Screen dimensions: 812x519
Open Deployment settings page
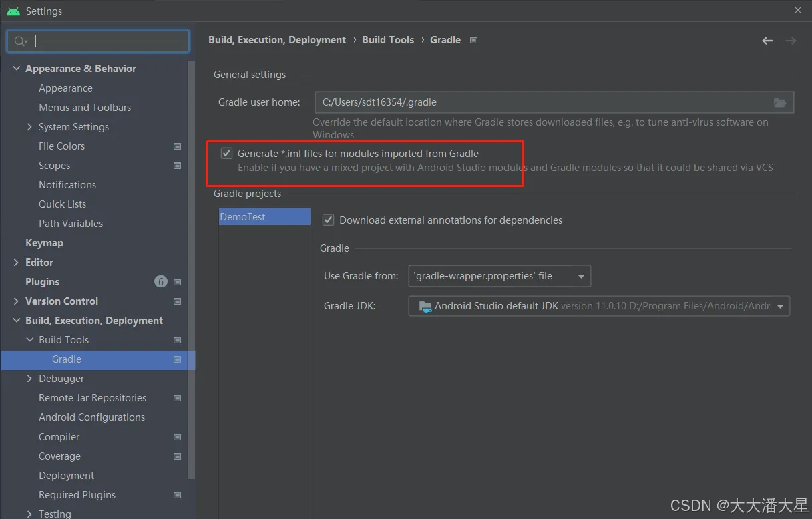coord(66,476)
